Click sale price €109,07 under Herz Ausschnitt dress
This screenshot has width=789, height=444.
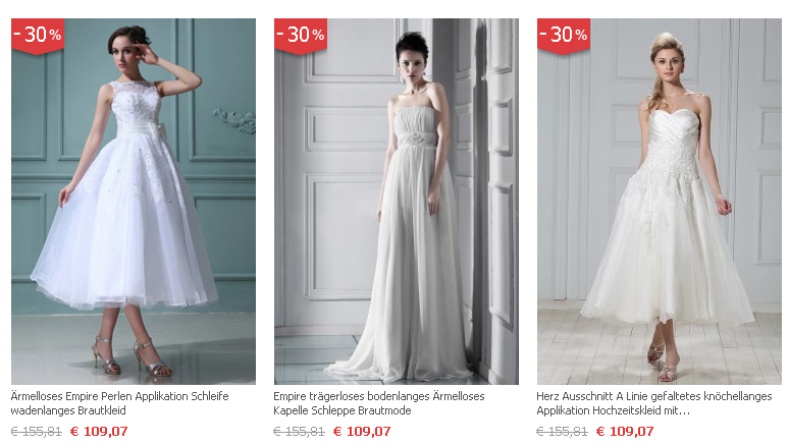tap(624, 431)
